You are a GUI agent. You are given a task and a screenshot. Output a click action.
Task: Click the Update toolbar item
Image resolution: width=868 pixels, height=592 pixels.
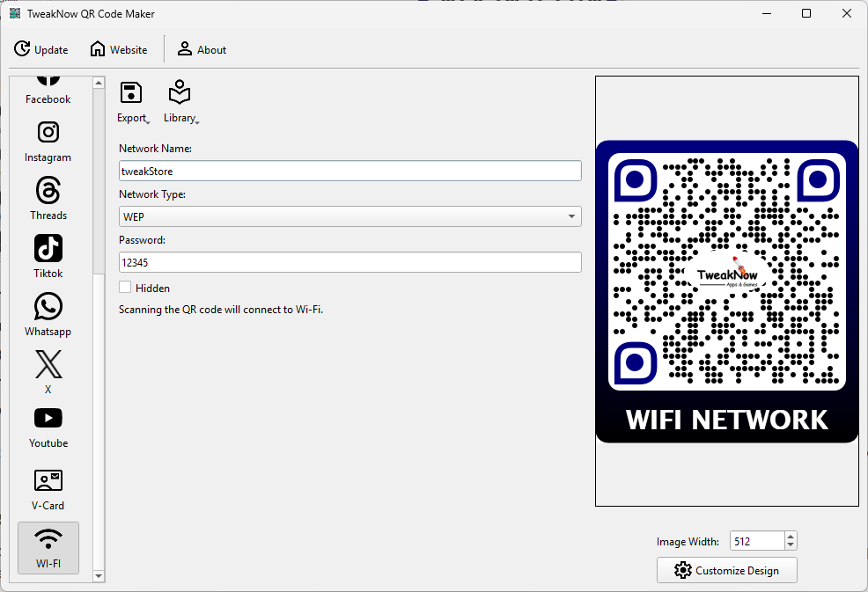tap(41, 50)
